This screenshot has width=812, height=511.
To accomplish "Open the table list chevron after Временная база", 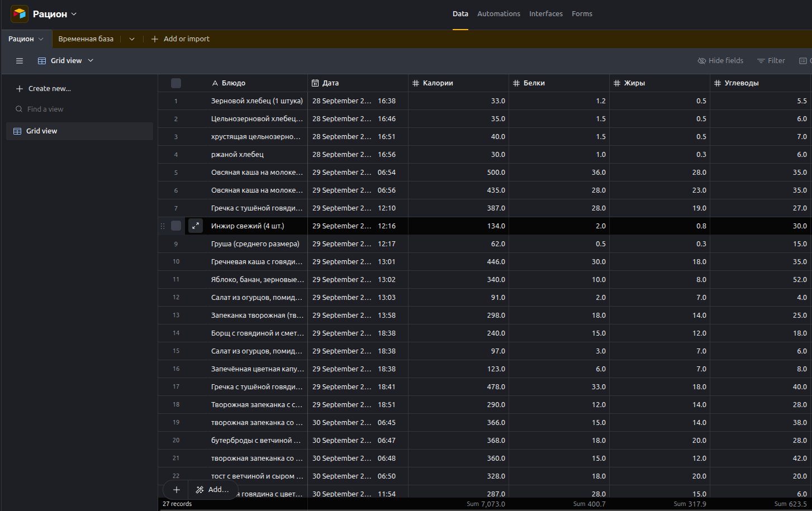I will [132, 39].
